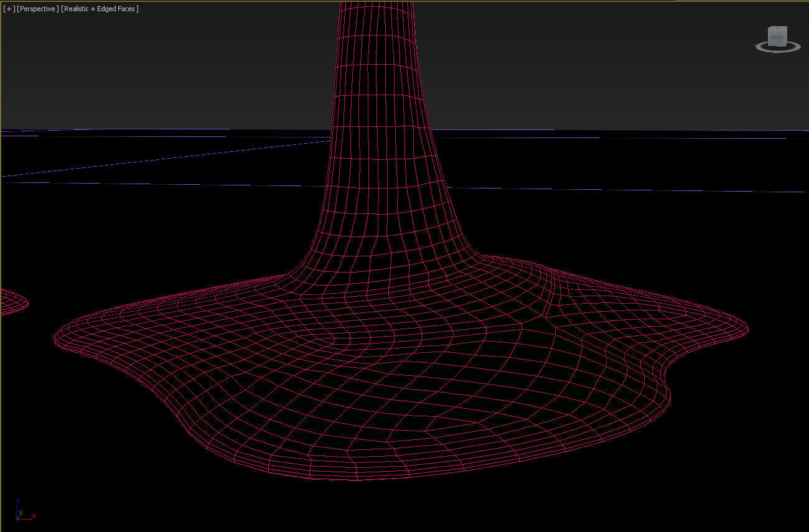Image resolution: width=809 pixels, height=532 pixels.
Task: Click the green Y axis label
Action: click(21, 512)
